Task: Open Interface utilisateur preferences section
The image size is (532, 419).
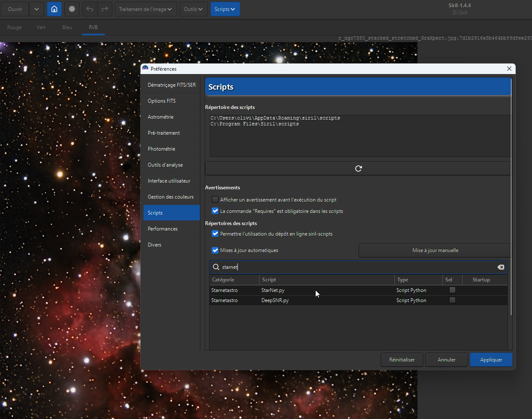Action: coord(172,181)
